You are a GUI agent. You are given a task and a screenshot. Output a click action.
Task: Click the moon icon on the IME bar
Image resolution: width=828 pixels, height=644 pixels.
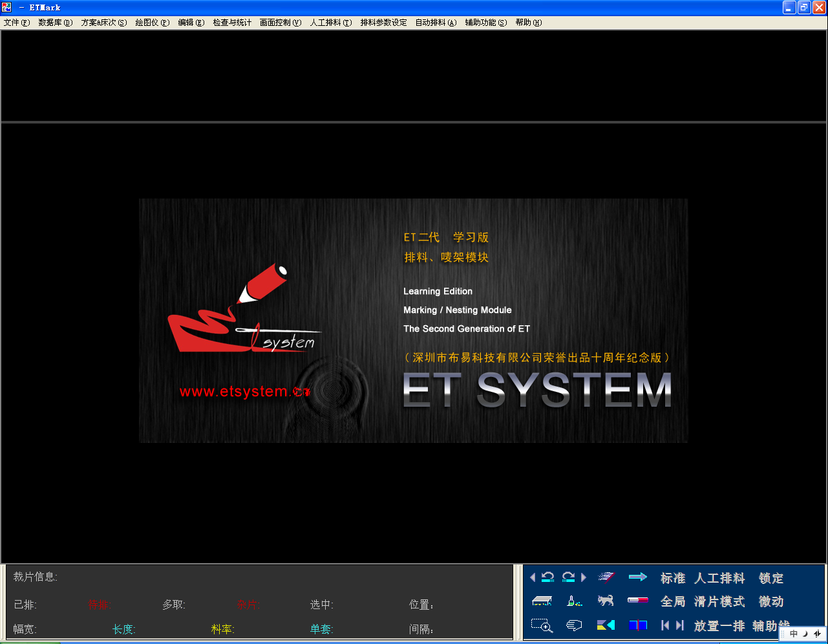point(805,634)
